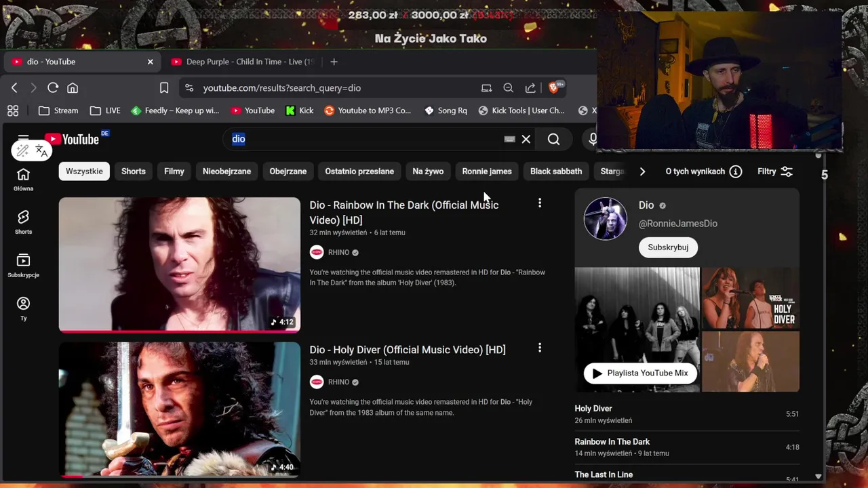The image size is (868, 488).
Task: Open site settings icon in address bar
Action: (x=189, y=88)
